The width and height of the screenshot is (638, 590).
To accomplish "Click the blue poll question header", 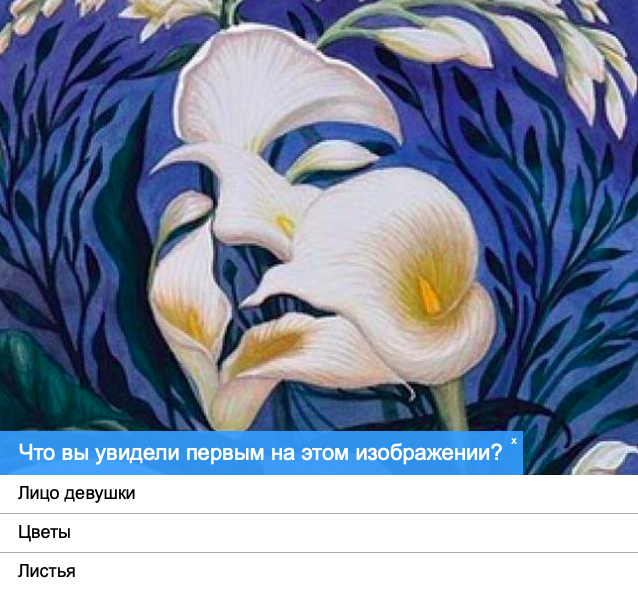I will pos(261,452).
